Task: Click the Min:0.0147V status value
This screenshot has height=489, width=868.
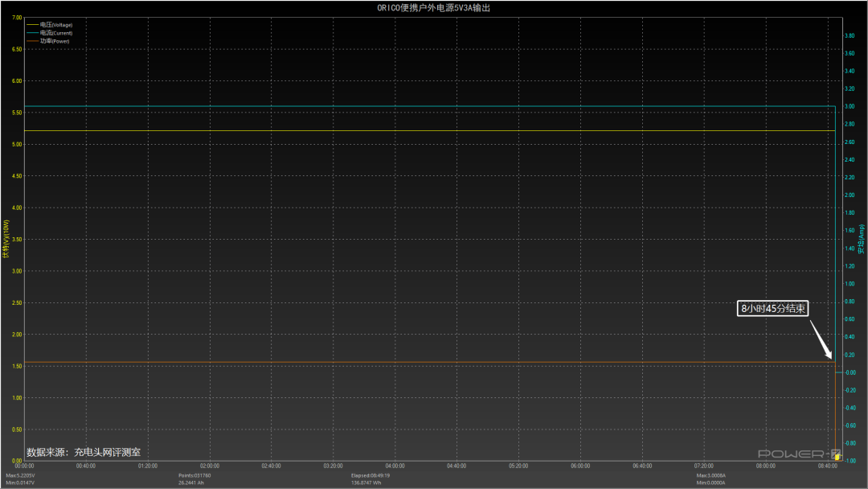Action: (x=20, y=483)
